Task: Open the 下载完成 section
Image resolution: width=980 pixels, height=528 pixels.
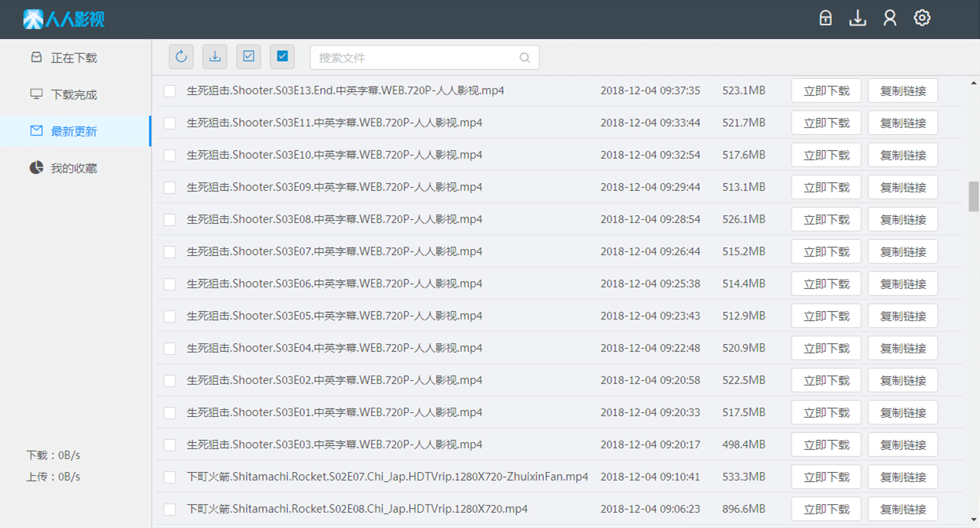Action: click(x=75, y=94)
